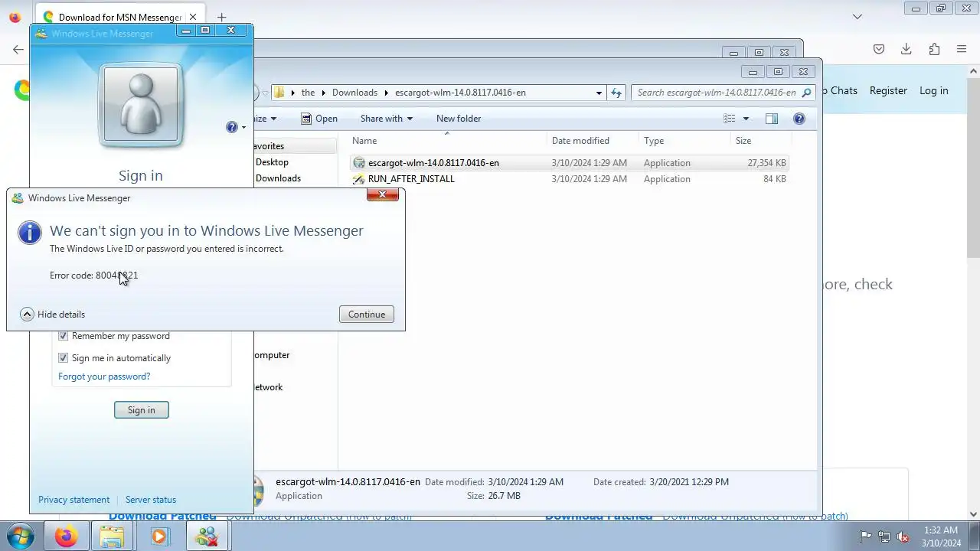
Task: Click Open in Explorer toolbar
Action: 319,119
